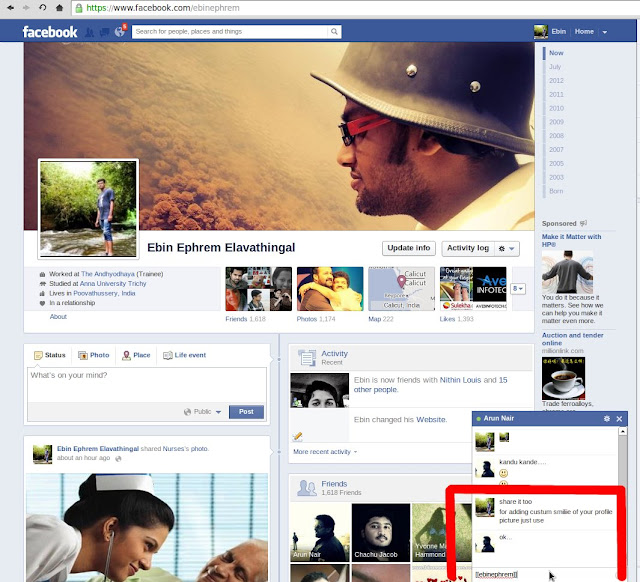Open the Map 222 thumbnail

(401, 289)
